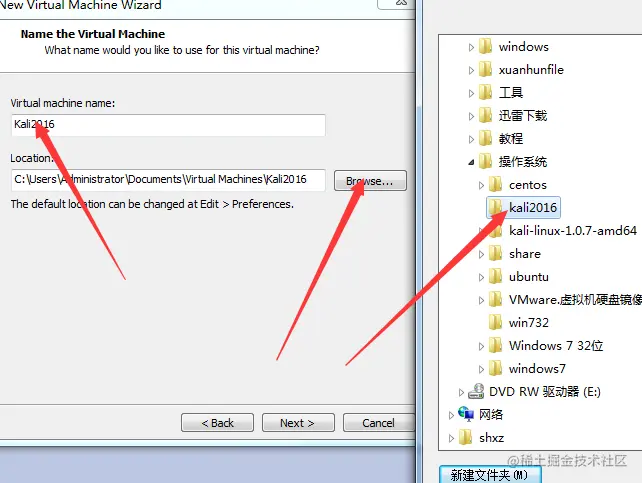Click the xuanhunfile folder icon
Image resolution: width=642 pixels, height=483 pixels.
(485, 70)
